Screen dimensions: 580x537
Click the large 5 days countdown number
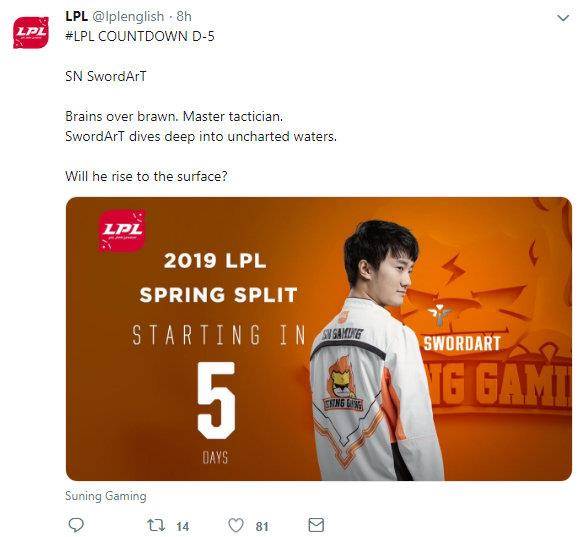216,401
